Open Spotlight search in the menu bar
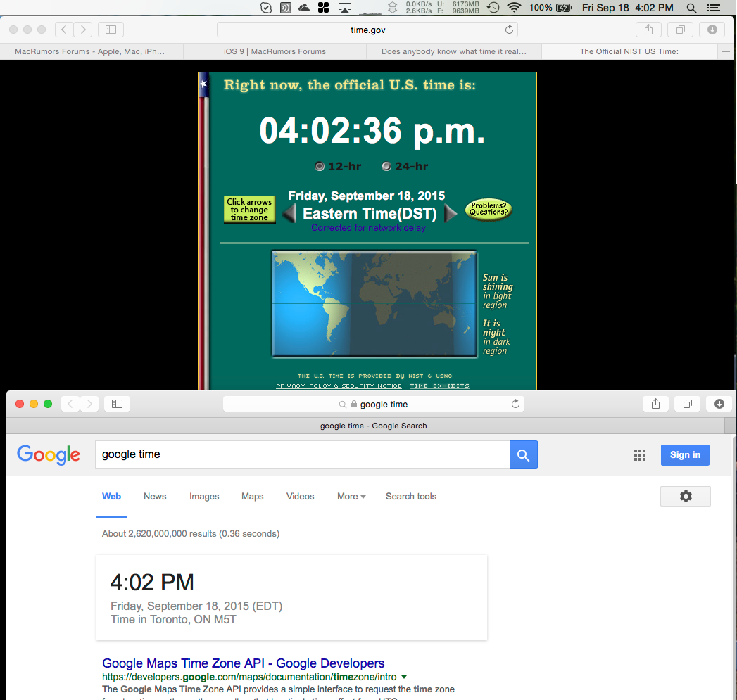Screen dimensions: 737x700 click(691, 8)
